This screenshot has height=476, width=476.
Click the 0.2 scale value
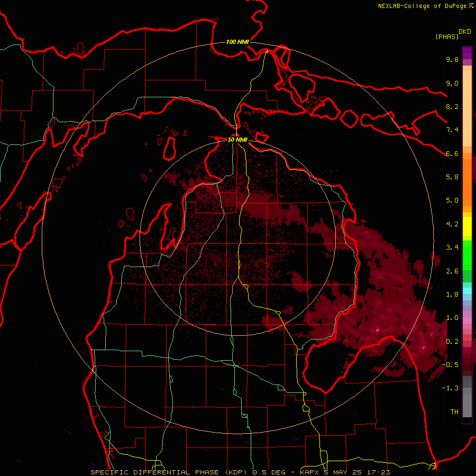tap(452, 342)
